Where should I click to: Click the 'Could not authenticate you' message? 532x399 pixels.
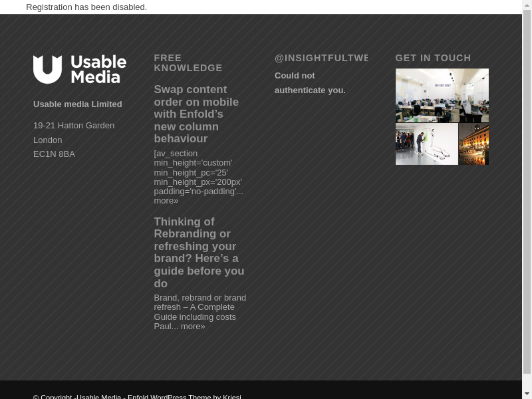click(310, 83)
